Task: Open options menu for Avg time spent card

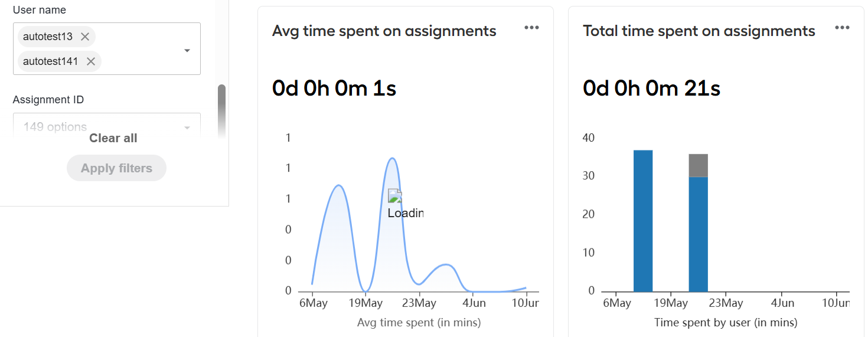Action: 531,28
